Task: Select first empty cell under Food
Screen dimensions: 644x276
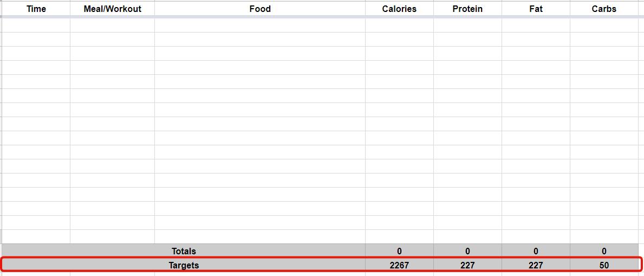Action: 260,25
